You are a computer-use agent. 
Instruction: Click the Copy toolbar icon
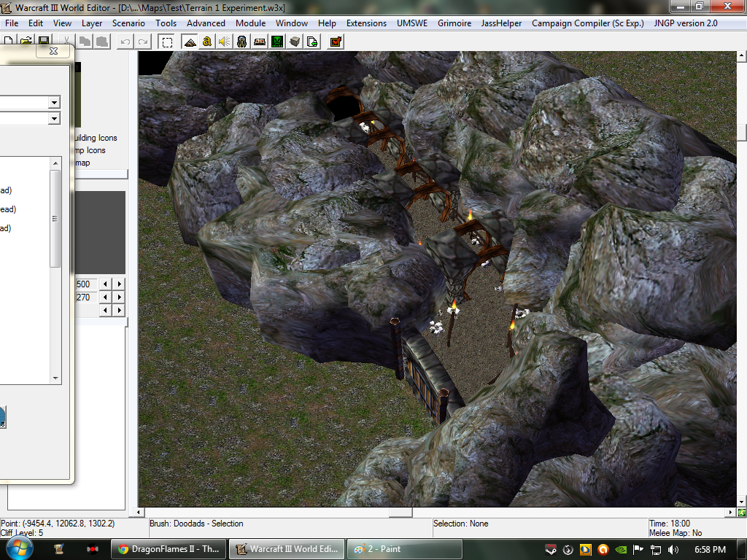point(85,42)
